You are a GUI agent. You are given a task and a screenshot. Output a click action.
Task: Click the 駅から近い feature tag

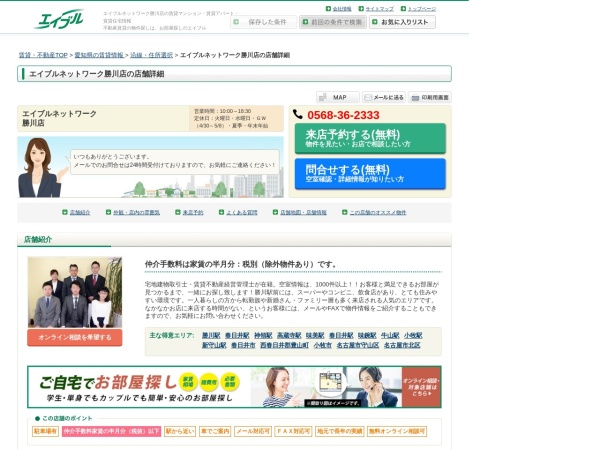[x=180, y=431]
